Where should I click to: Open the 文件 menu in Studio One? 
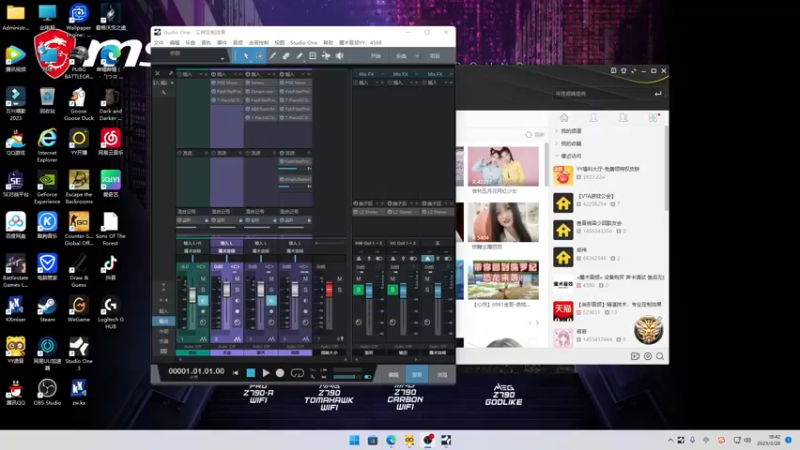159,43
